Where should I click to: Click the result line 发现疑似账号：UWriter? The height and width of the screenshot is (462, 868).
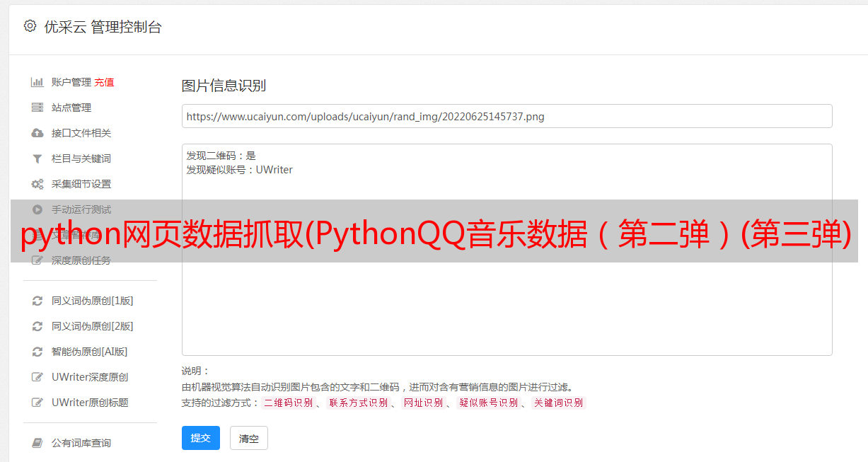tap(239, 170)
